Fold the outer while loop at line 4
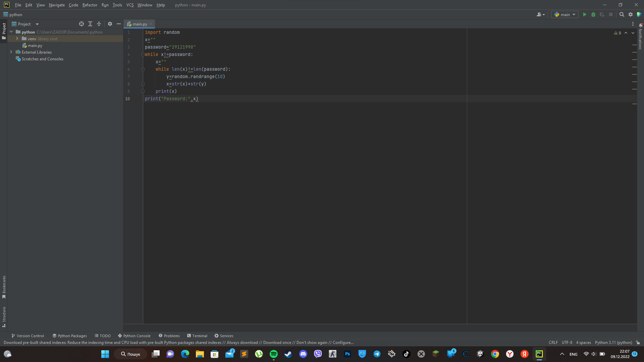Viewport: 644px width, 362px height. click(143, 54)
